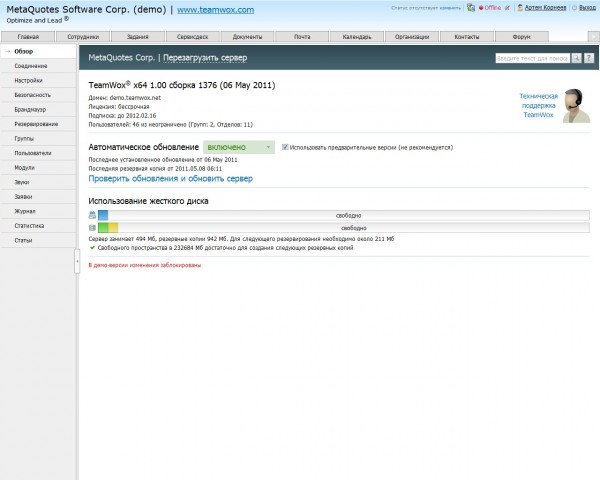Click the search magnifier icon
The width and height of the screenshot is (600, 480).
[x=576, y=58]
